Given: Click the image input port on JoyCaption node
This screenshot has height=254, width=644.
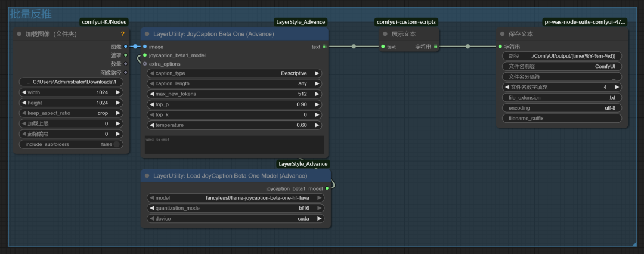Looking at the screenshot, I should click(144, 47).
